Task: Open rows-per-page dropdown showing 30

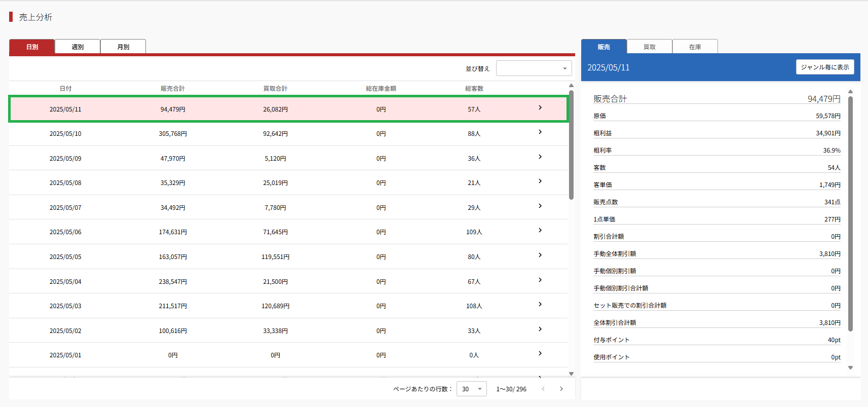Action: point(472,389)
